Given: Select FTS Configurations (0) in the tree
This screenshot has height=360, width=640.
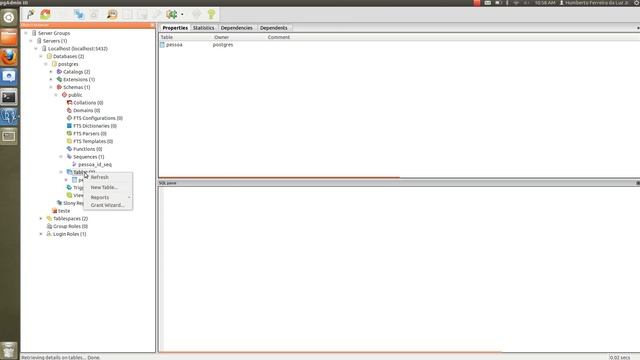Looking at the screenshot, I should coord(98,118).
